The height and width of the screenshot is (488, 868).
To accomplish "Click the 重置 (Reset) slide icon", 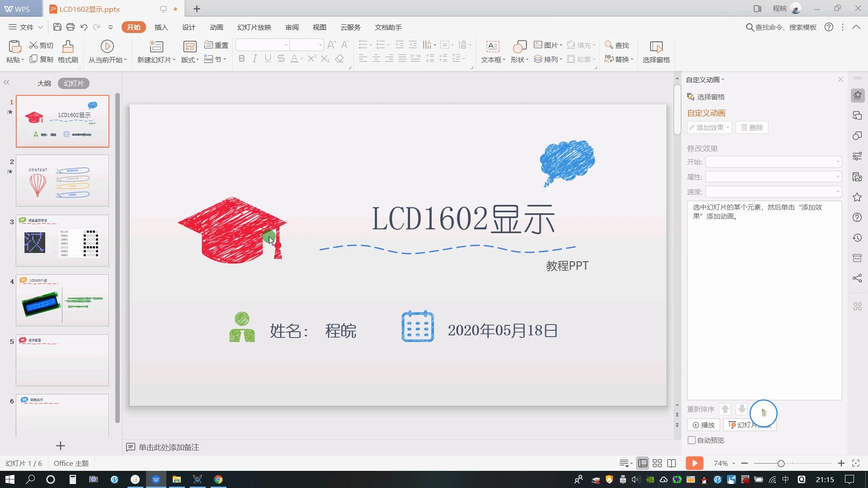I will 216,45.
